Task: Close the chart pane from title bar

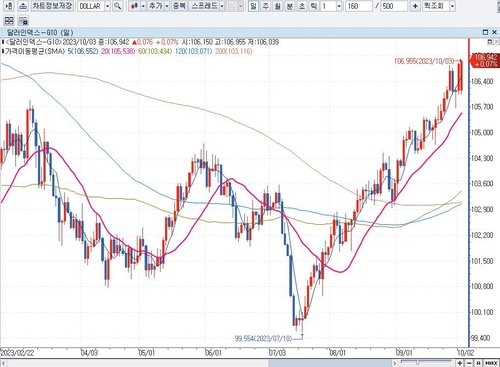Action: coord(494,32)
